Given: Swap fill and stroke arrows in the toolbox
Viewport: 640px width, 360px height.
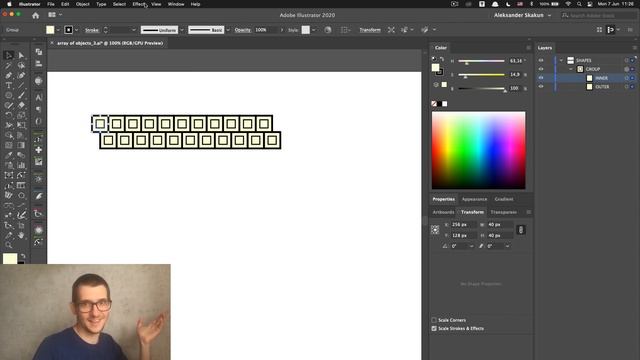Looking at the screenshot, I should pyautogui.click(x=23, y=256).
